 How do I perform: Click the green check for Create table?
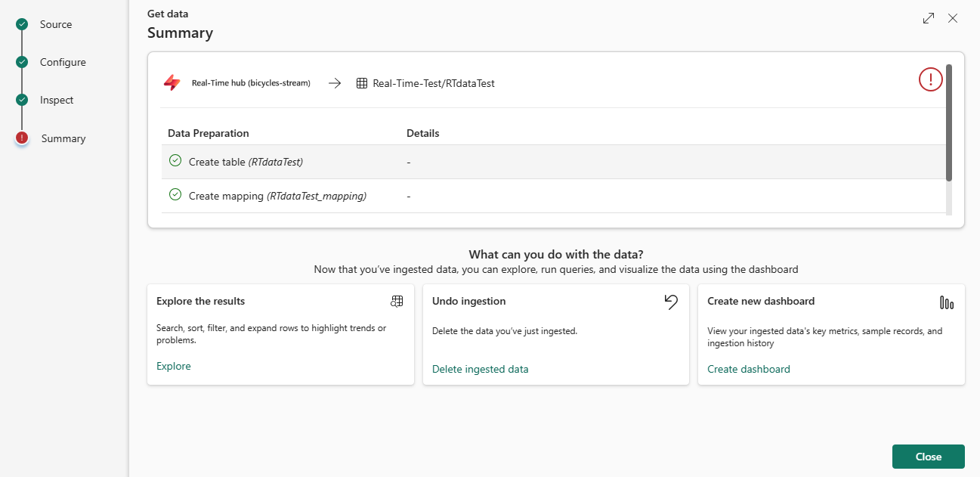(175, 161)
